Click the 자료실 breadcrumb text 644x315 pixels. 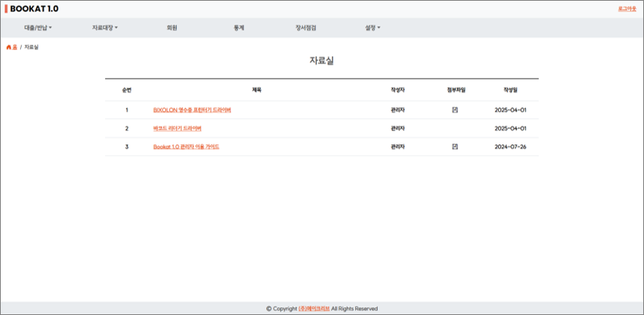tap(32, 47)
